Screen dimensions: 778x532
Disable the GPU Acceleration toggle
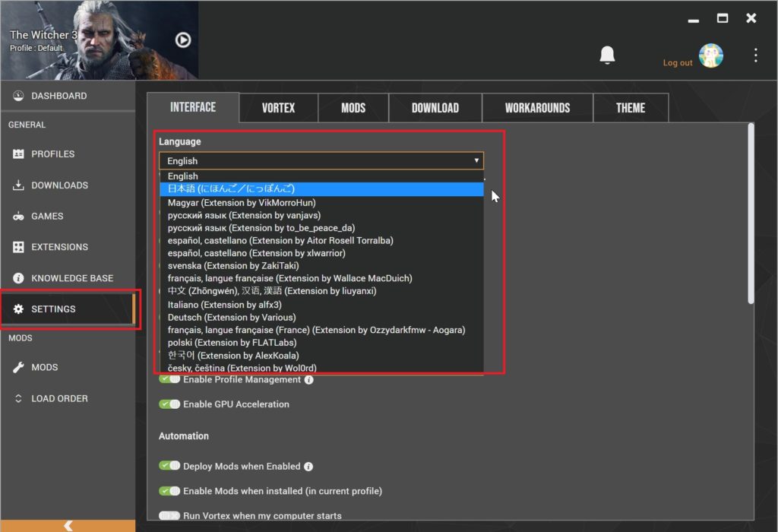169,404
